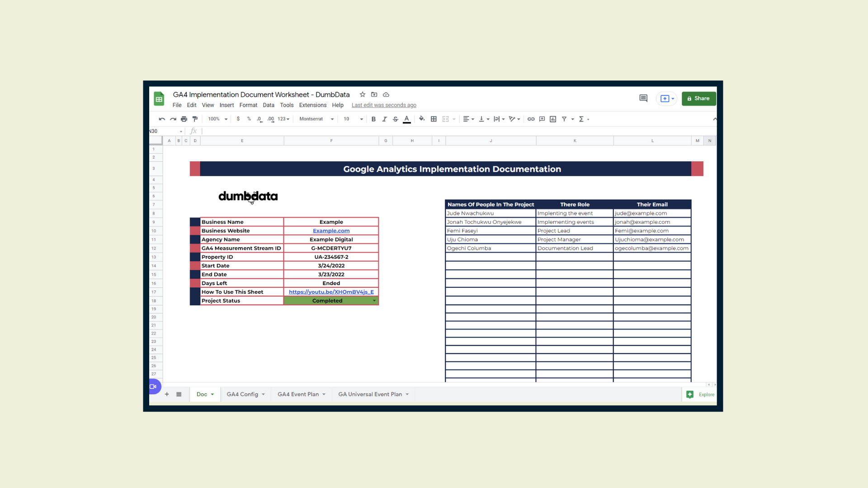
Task: Open the Montserrat font dropdown
Action: (x=316, y=119)
